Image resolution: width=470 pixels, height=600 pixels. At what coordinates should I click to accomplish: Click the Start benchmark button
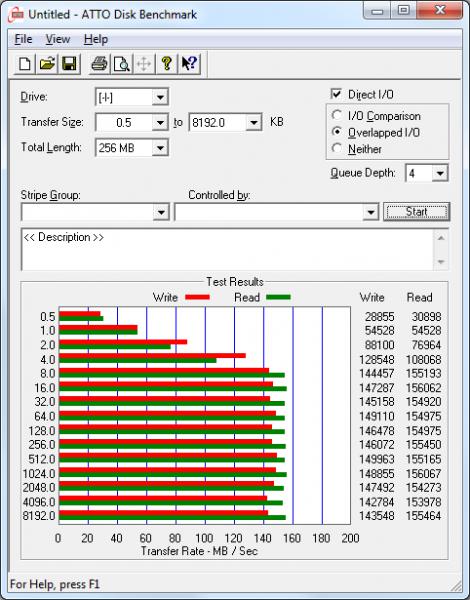click(x=416, y=212)
